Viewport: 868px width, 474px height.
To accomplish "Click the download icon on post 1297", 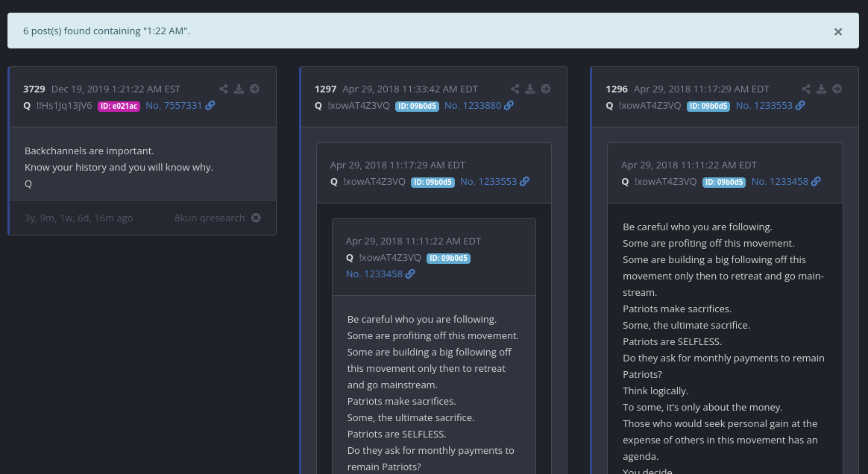I will point(530,89).
